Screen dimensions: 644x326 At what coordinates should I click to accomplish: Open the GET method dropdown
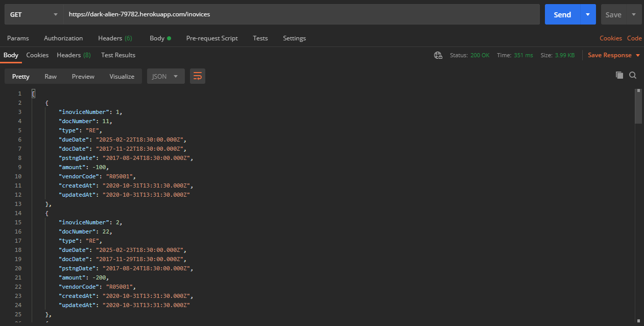click(34, 14)
